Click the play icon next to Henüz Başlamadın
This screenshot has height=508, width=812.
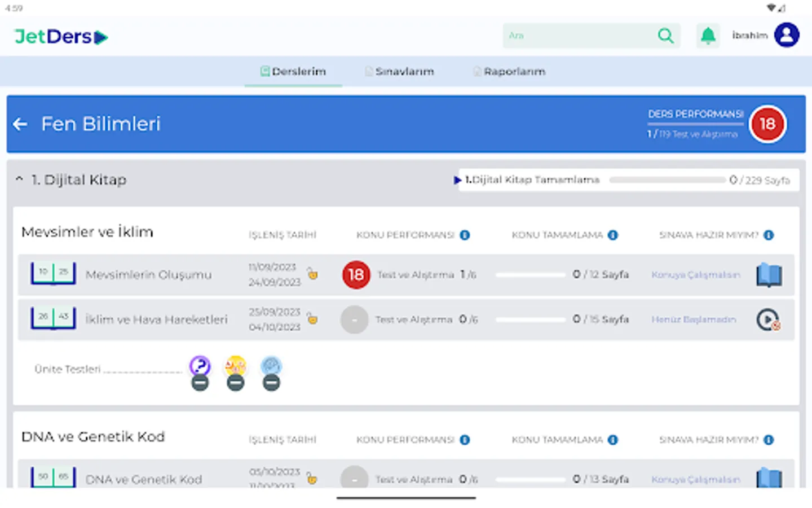[x=768, y=319]
